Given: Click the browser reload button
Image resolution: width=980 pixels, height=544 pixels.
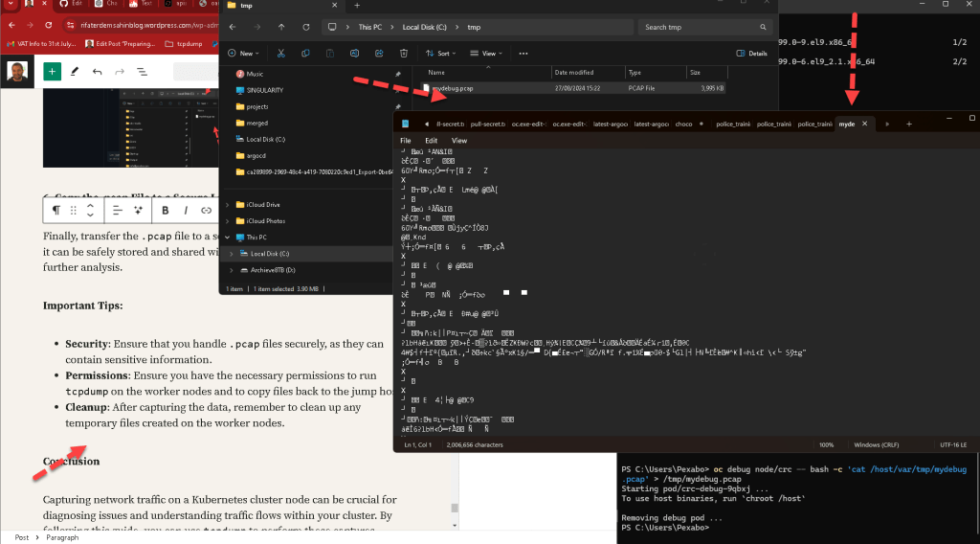Looking at the screenshot, I should click(x=48, y=25).
